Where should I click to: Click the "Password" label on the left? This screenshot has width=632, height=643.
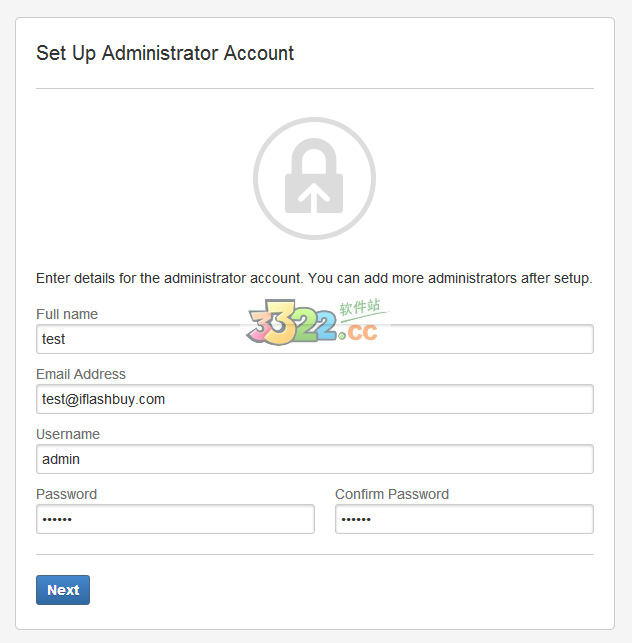click(66, 494)
